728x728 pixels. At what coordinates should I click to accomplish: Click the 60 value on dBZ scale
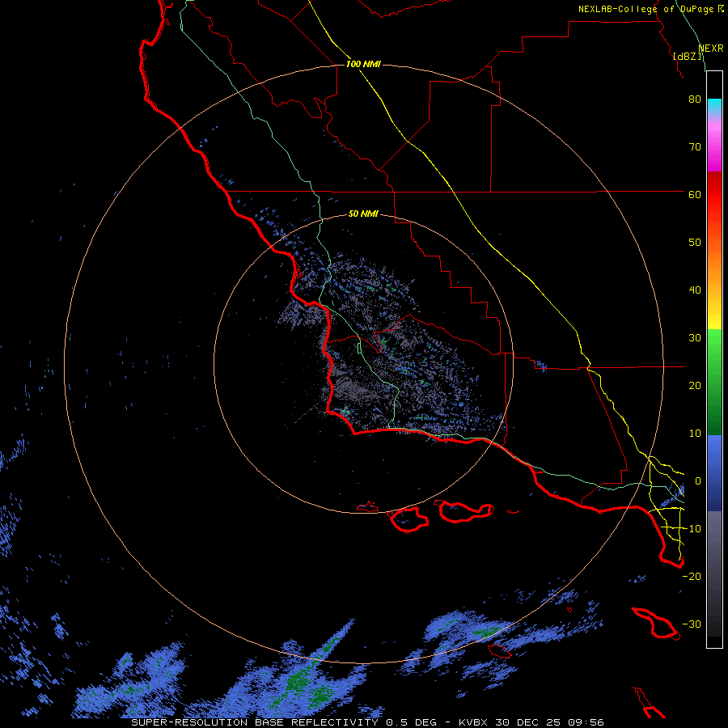(x=695, y=194)
